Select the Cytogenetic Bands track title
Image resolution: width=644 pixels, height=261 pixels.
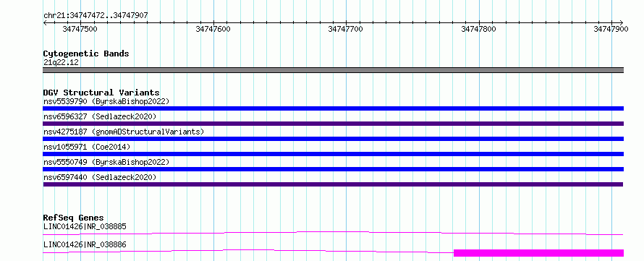(86, 54)
